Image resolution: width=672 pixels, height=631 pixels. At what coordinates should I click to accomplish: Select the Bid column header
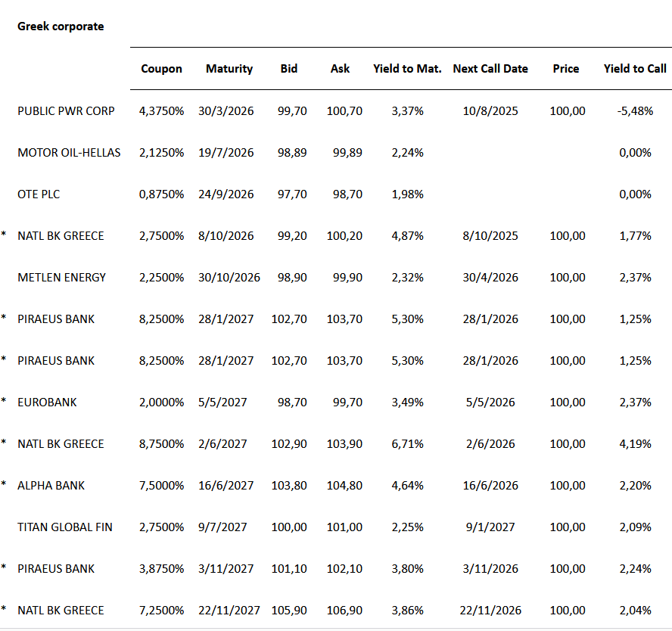coord(288,69)
